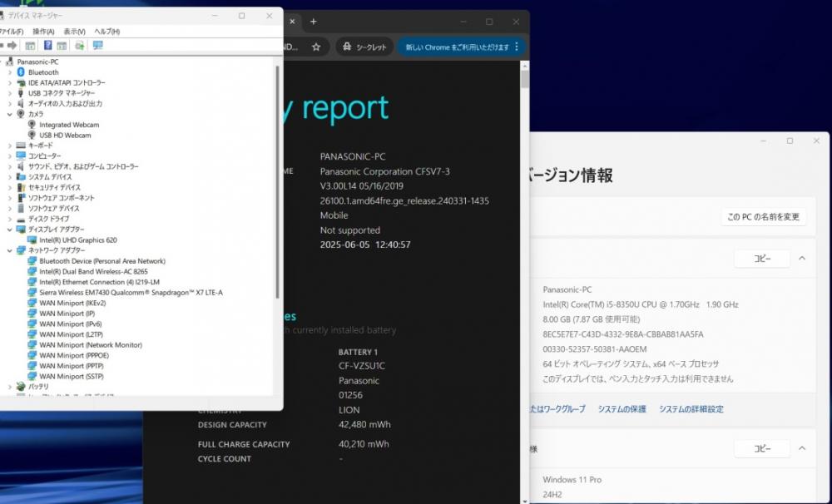832x504 pixels.
Task: Click the battery category icon next to バッテリ
Action: (x=21, y=387)
